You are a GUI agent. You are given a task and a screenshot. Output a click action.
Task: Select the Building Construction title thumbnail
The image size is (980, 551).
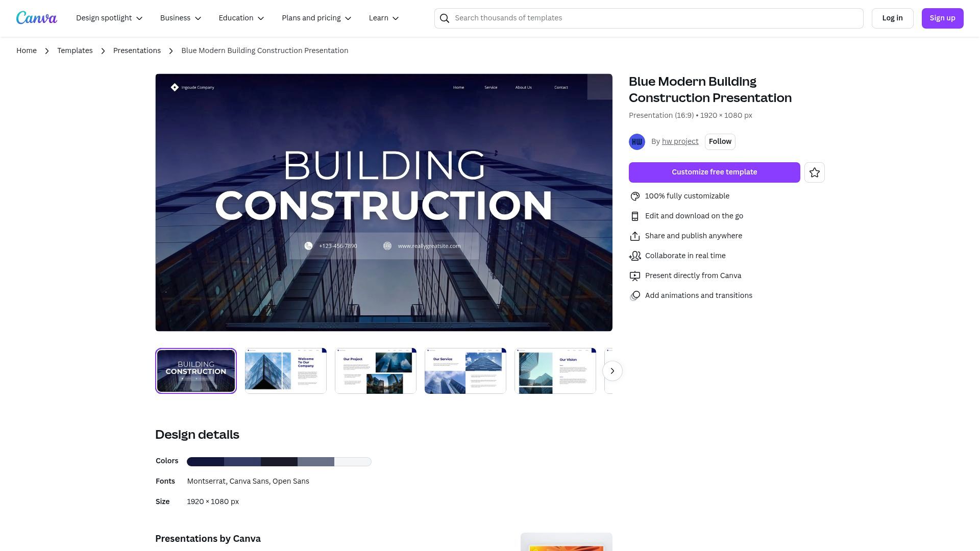point(196,371)
